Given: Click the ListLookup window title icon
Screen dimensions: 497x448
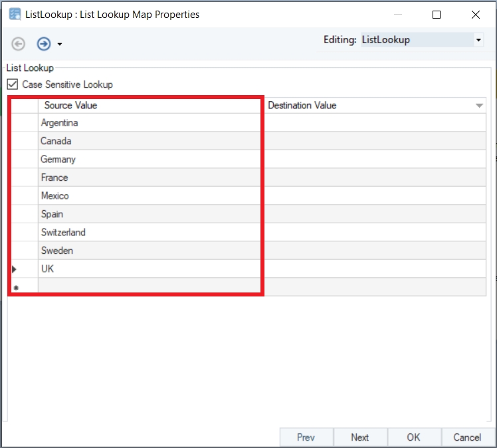Looking at the screenshot, I should tap(15, 14).
